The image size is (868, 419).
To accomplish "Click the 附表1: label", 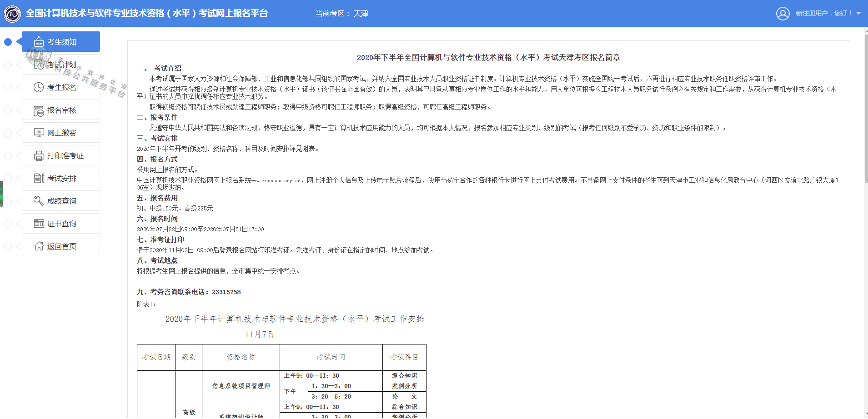I will [x=146, y=304].
